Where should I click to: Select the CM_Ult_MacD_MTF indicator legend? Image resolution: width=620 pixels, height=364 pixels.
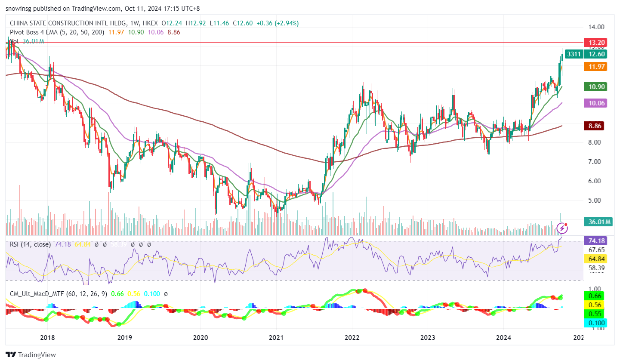click(x=59, y=294)
